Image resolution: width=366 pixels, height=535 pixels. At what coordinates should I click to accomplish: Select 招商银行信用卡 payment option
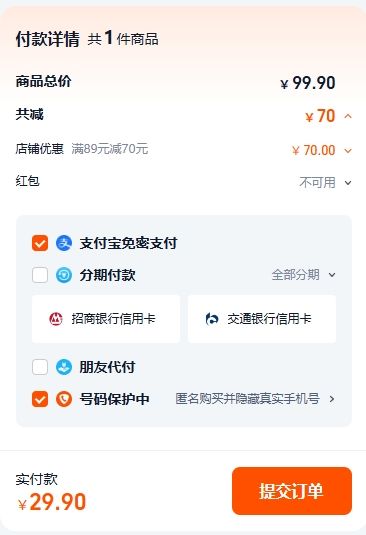pos(106,319)
